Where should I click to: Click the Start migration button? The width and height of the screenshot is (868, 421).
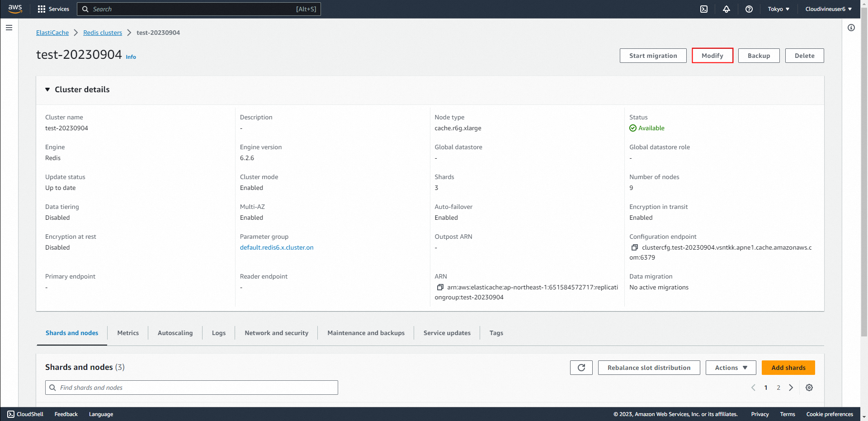point(653,56)
